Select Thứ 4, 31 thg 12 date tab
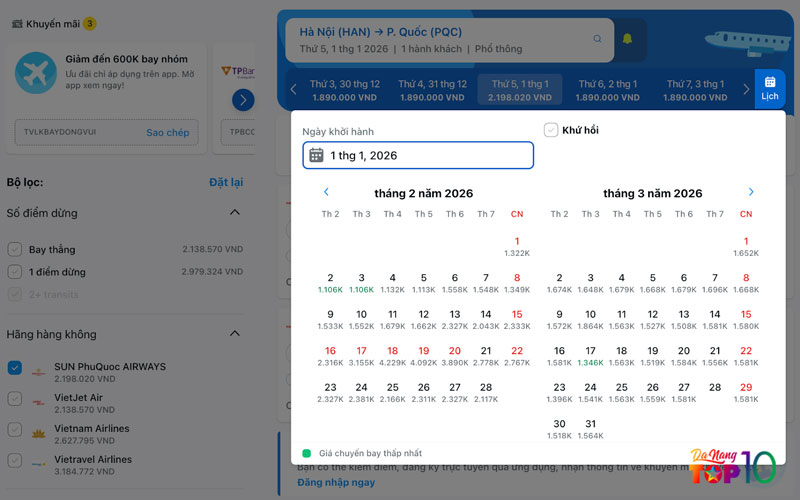 433,90
